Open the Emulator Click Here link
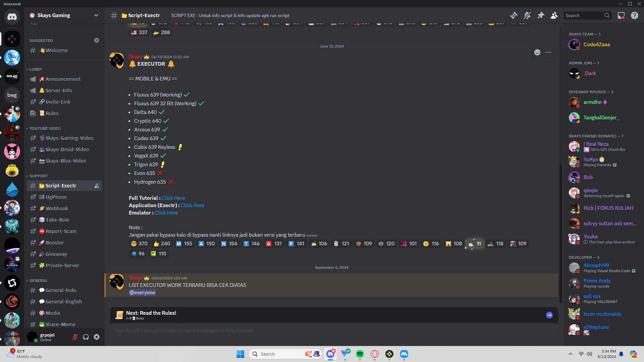644x362 pixels. tap(166, 213)
